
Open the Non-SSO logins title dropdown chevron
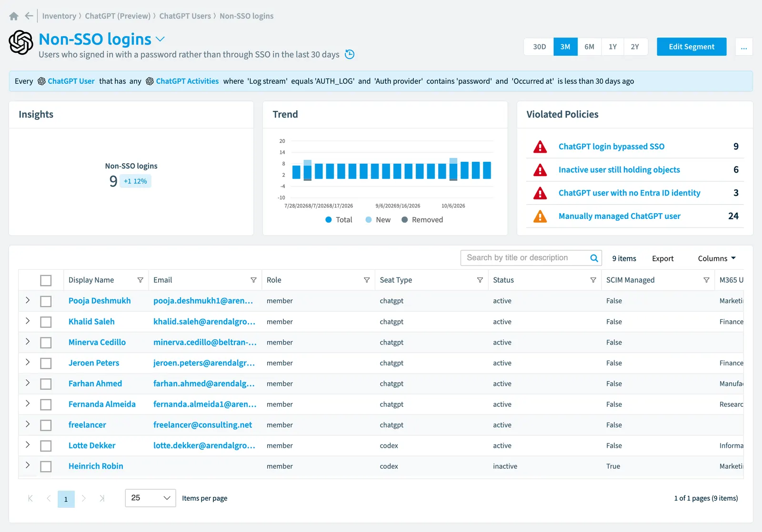click(x=160, y=39)
